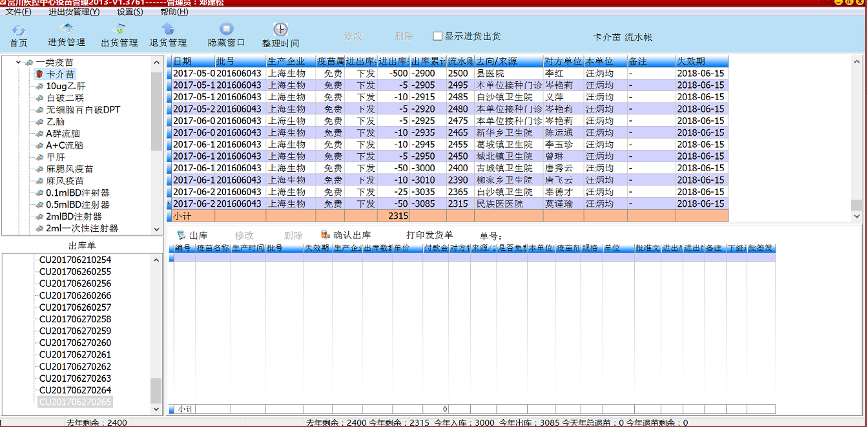The height and width of the screenshot is (427, 868).
Task: Sort by the 批号 column header
Action: [240, 61]
